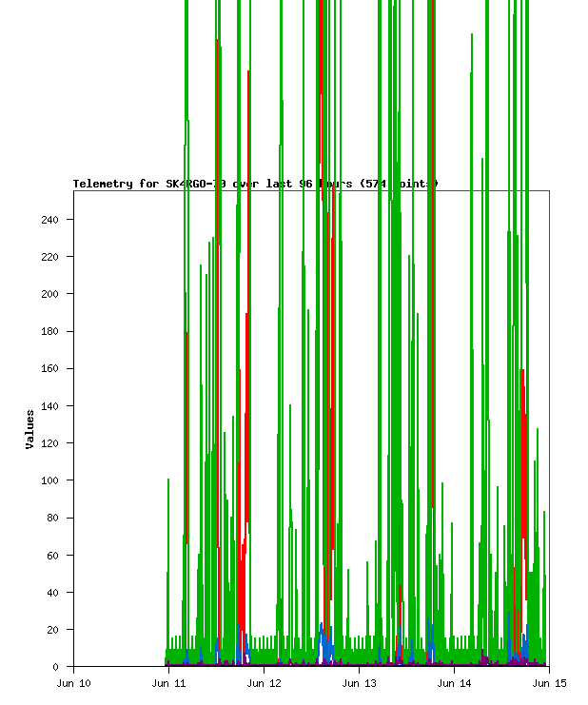Click the 20 y-axis tick label

click(53, 630)
